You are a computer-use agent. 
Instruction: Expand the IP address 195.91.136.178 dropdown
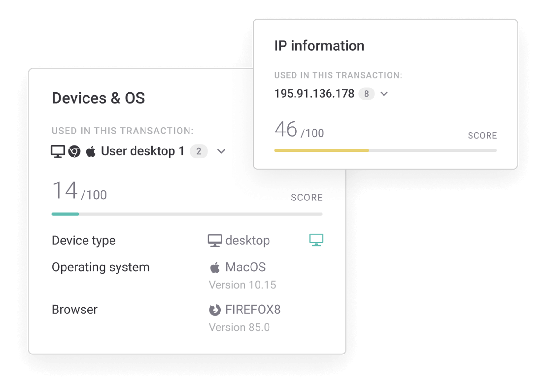[385, 94]
